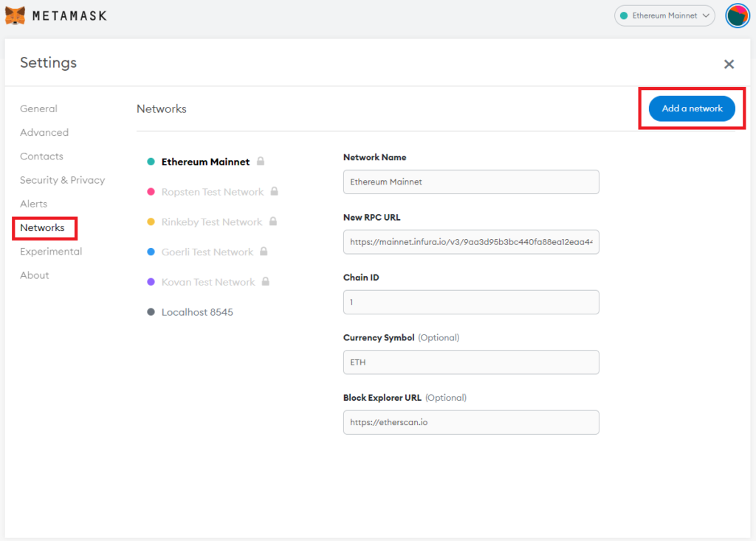Select Ropsten Test Network in list

(213, 192)
